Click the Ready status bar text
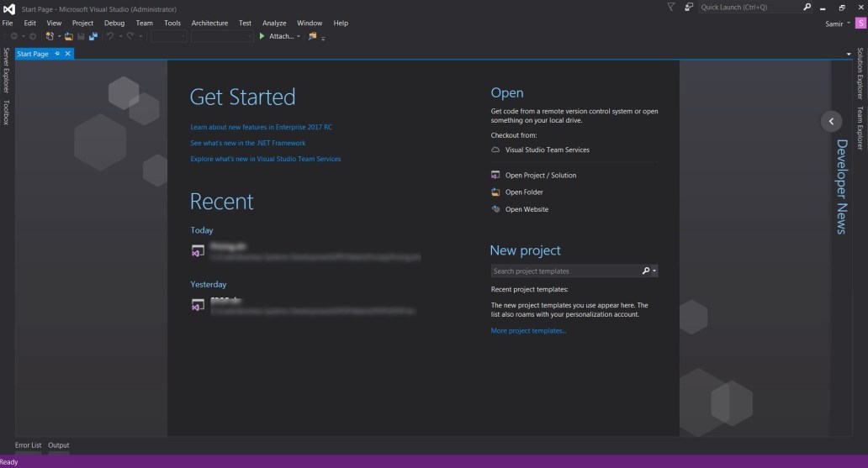Image resolution: width=868 pixels, height=468 pixels. click(x=9, y=462)
